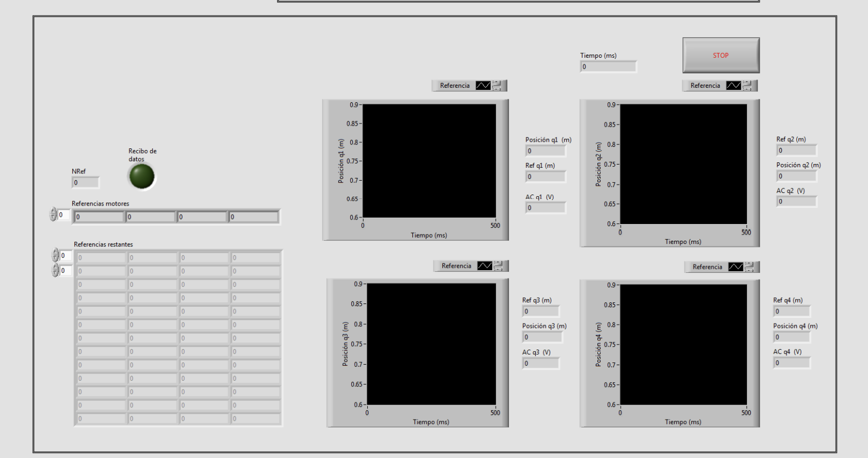Click the NRef numeric field
This screenshot has height=458, width=868.
86,183
